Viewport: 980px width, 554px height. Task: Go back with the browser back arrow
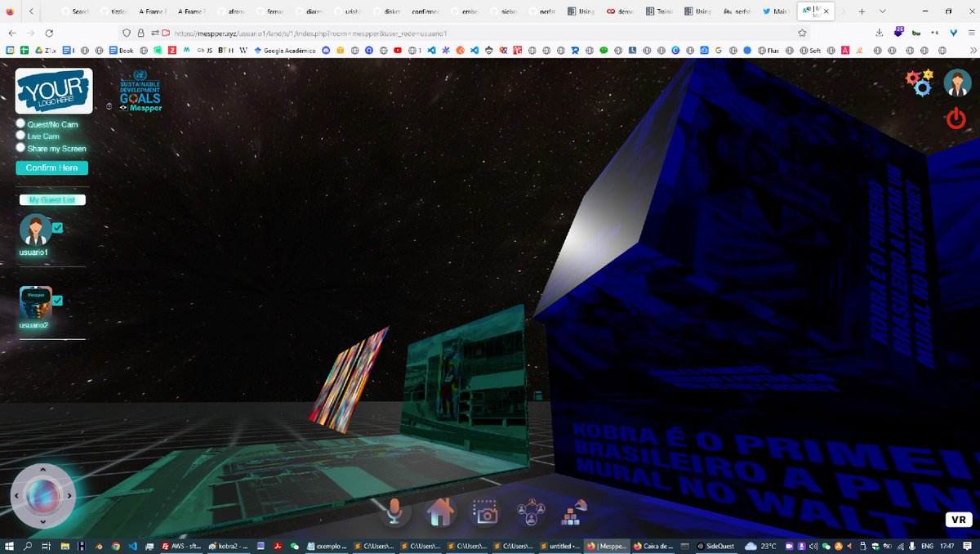point(12,33)
